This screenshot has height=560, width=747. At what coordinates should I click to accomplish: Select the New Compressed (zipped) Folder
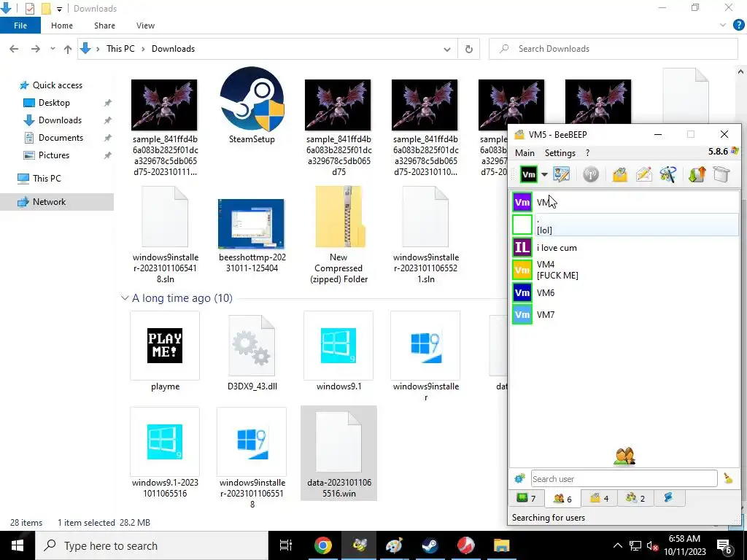coord(338,236)
